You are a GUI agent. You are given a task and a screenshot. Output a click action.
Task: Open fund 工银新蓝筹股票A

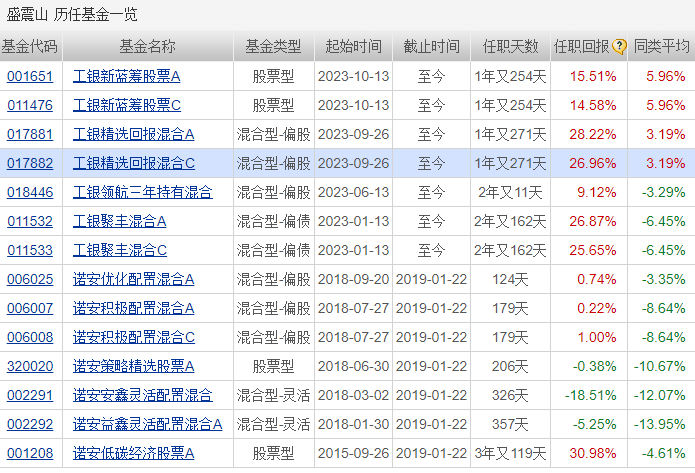coord(126,76)
